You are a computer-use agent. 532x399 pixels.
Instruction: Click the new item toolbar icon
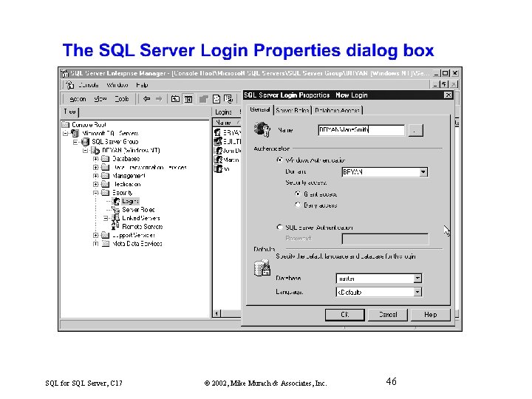216,99
